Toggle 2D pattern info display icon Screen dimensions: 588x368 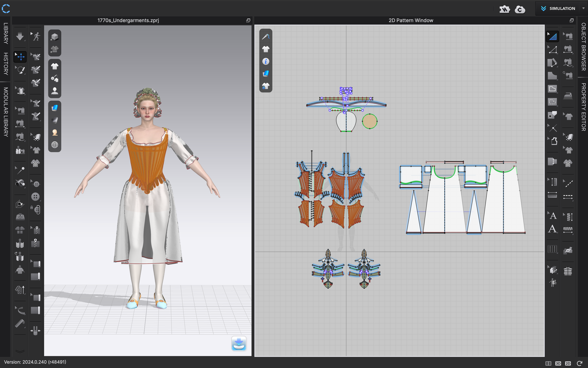266,61
